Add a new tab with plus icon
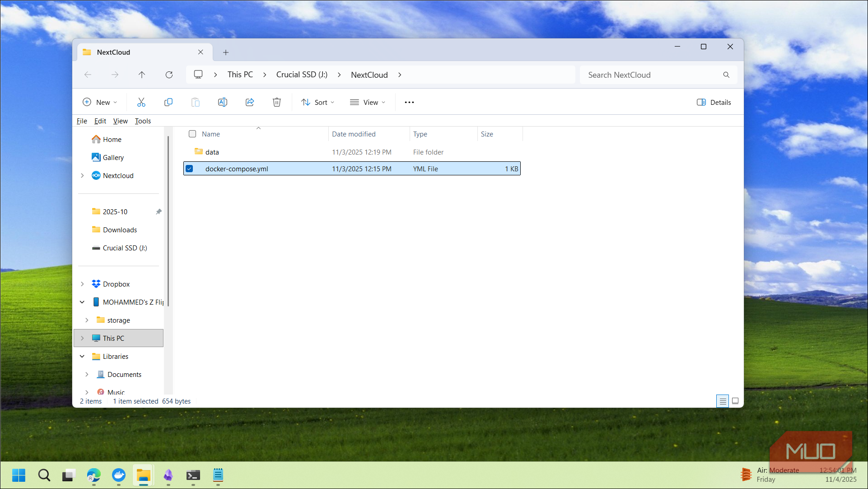 (226, 52)
